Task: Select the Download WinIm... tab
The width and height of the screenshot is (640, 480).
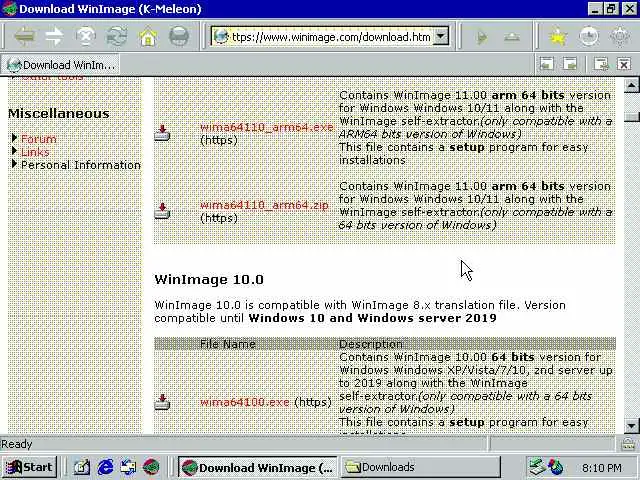Action: [60, 64]
